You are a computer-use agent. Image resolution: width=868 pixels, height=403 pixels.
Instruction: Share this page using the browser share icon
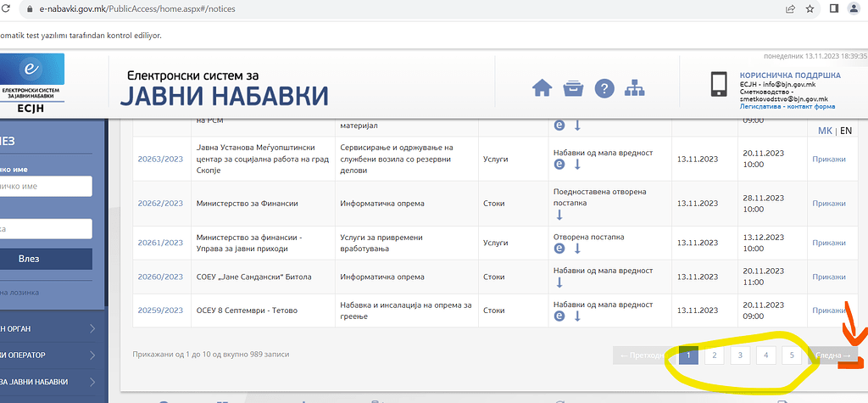[790, 8]
